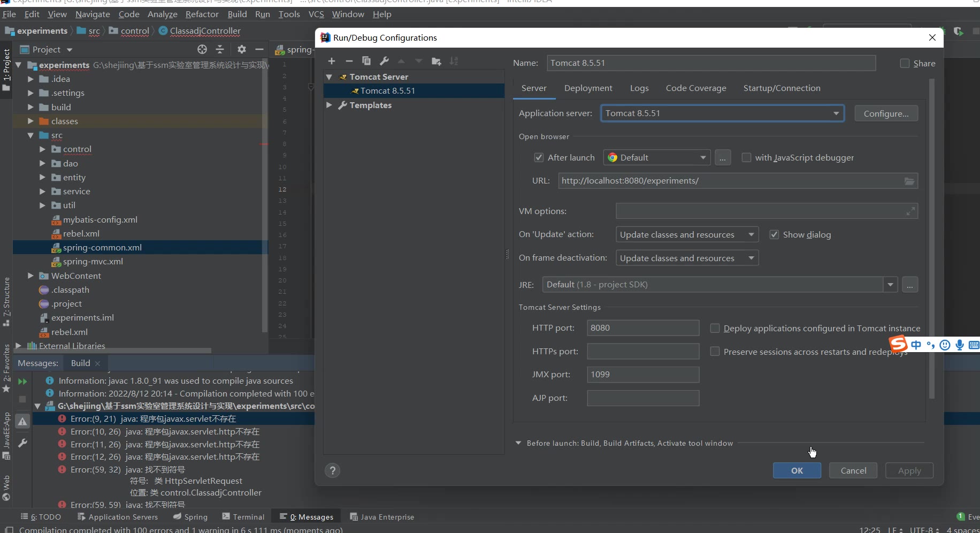Close the Build tab in Messages
The image size is (980, 533).
(x=97, y=363)
